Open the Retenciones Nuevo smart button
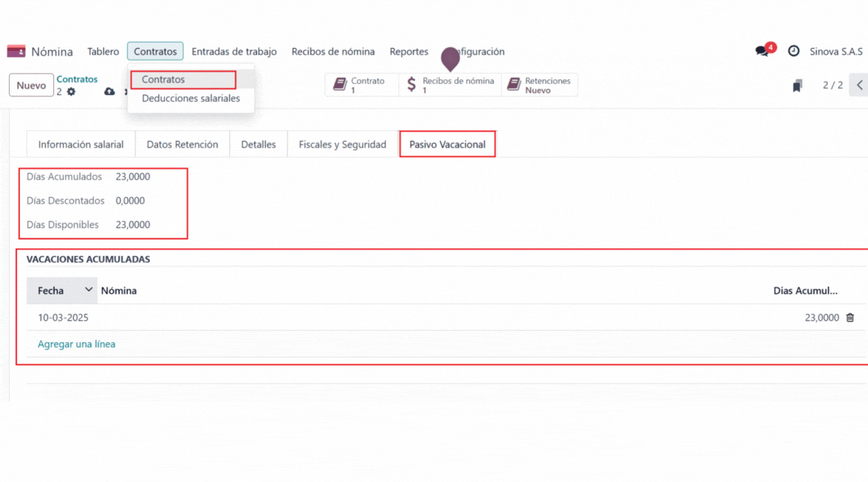The height and width of the screenshot is (482, 868). (539, 85)
